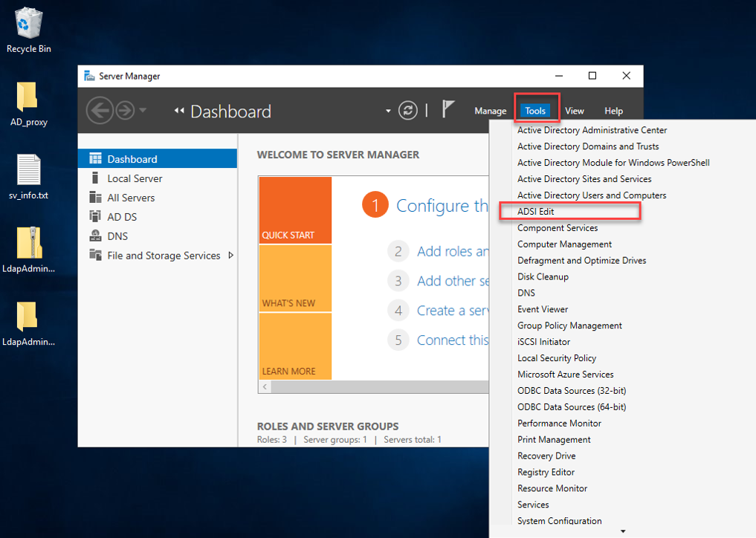The width and height of the screenshot is (756, 538).
Task: Click the LEARN MORE tile
Action: (x=296, y=346)
